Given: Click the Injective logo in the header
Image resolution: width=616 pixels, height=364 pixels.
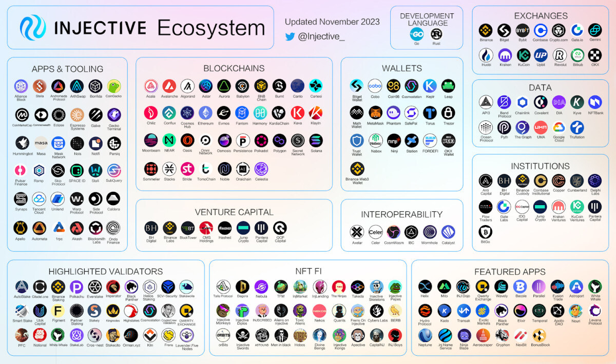Looking at the screenshot, I should (x=32, y=28).
